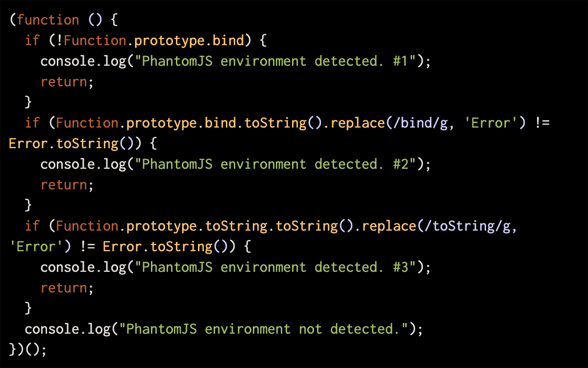Click "replace" before the /toString/g regex
The width and height of the screenshot is (588, 368).
(x=385, y=226)
